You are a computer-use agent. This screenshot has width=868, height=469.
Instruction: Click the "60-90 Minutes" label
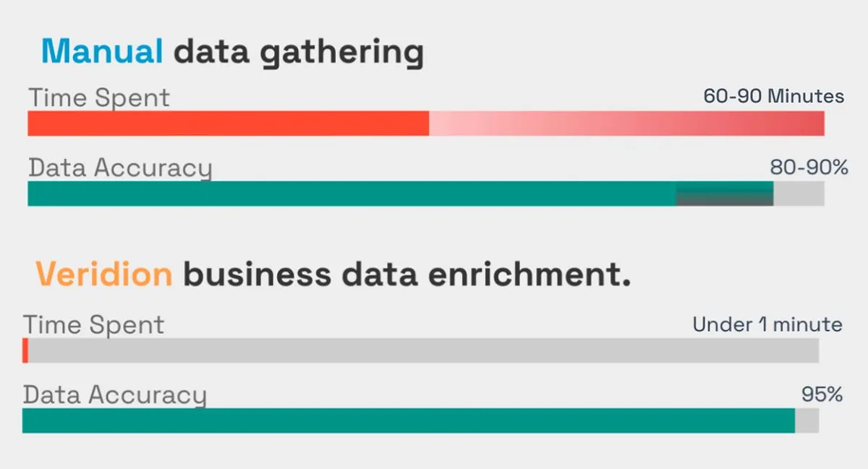[774, 96]
